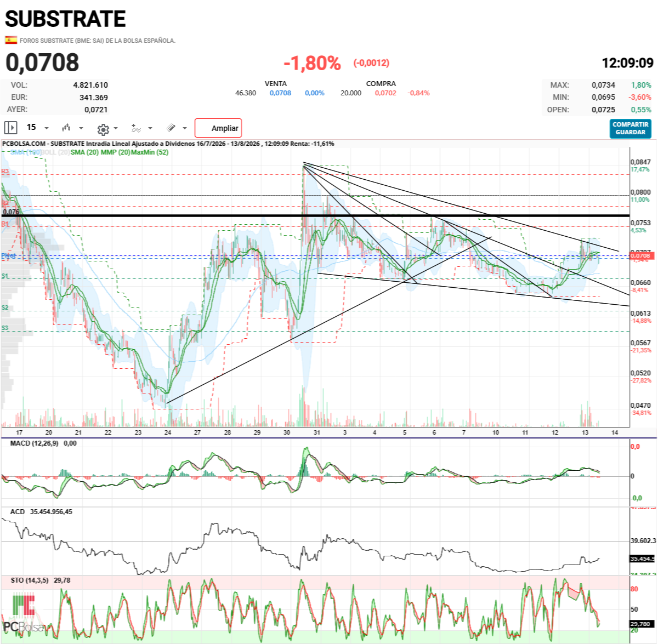The width and height of the screenshot is (658, 644).
Task: Click the Spanish flag icon
Action: coord(11,40)
